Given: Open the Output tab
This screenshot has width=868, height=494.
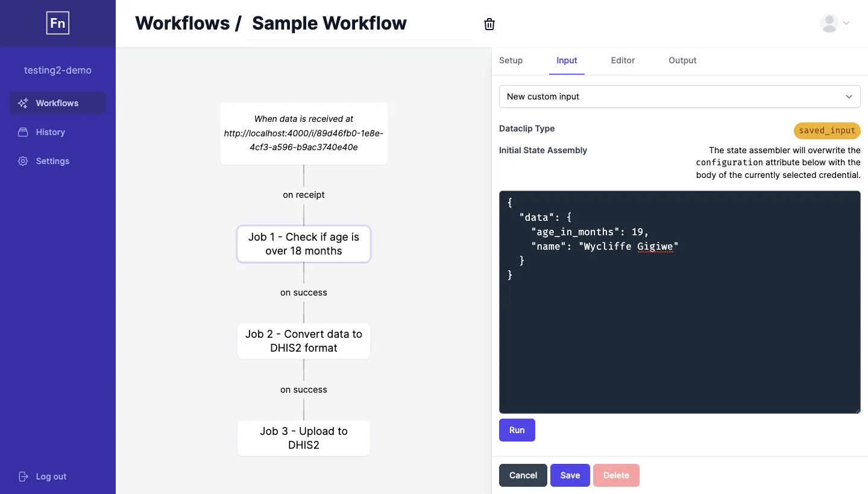Looking at the screenshot, I should coord(682,60).
